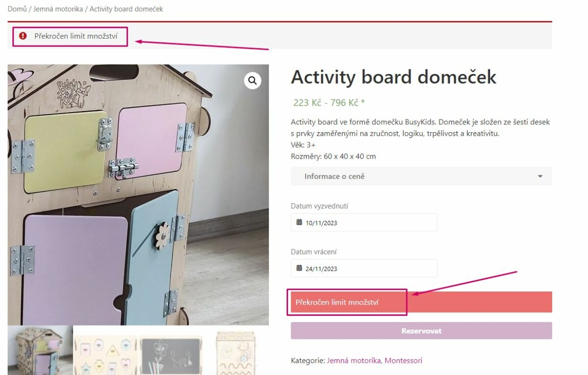Go to Domů in the breadcrumb
The image size is (588, 375).
[x=17, y=9]
